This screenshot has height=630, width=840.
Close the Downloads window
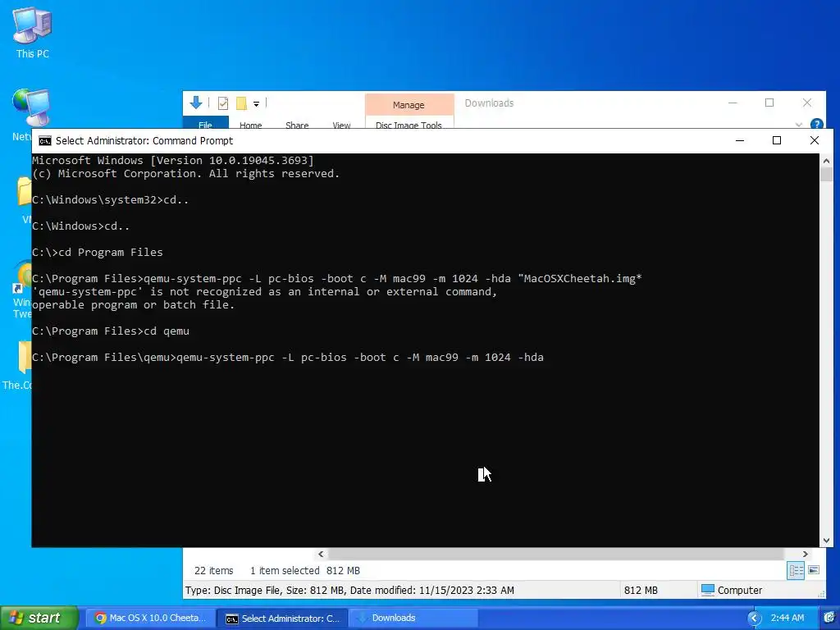tap(807, 103)
